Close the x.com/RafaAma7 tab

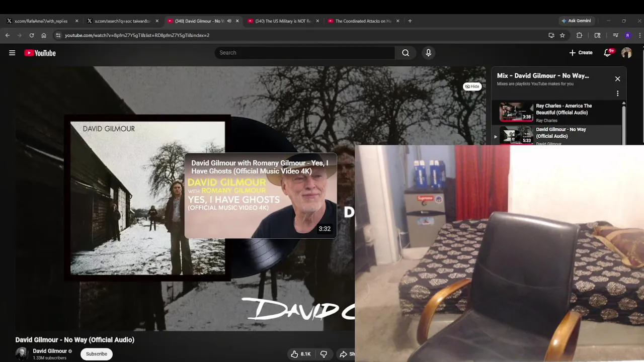(x=76, y=21)
